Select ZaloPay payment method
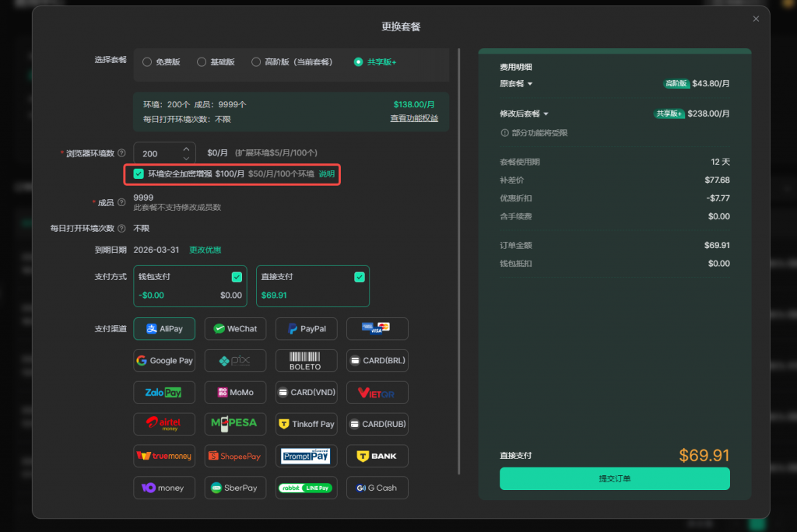The image size is (797, 532). [x=164, y=393]
